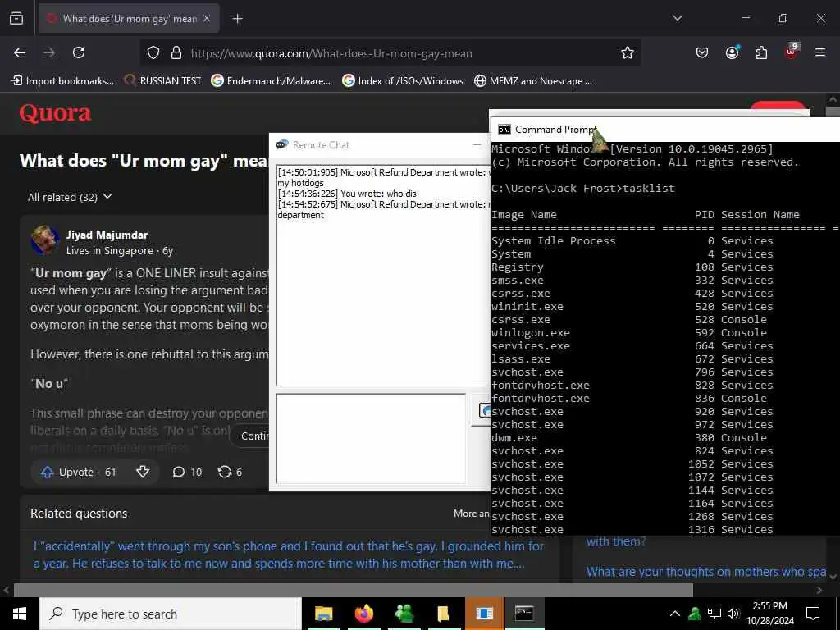
Task: Expand the All related (32) dropdown
Action: coord(70,197)
